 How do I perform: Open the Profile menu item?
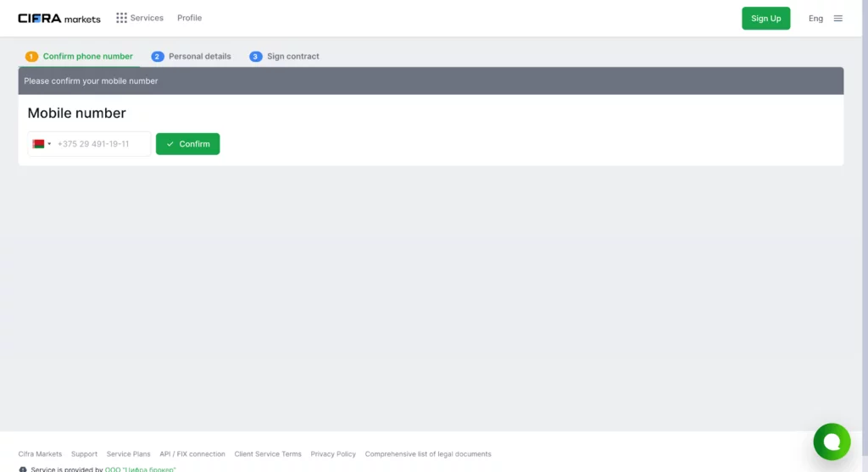(x=189, y=18)
